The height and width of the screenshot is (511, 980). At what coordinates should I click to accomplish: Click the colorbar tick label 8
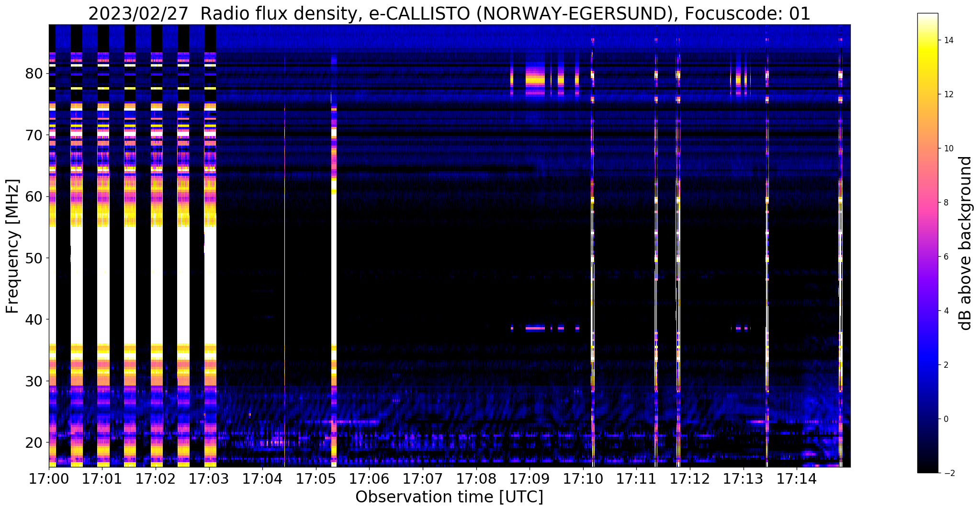tap(946, 203)
